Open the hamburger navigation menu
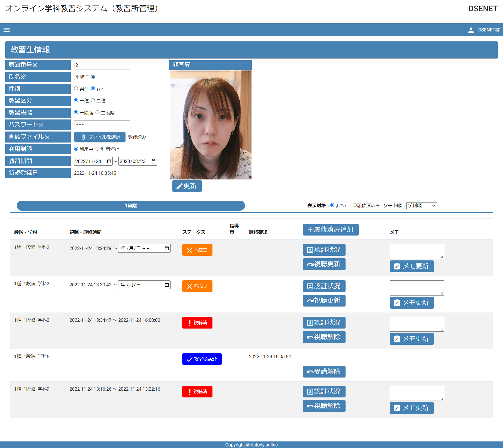Image resolution: width=503 pixels, height=448 pixels. (x=7, y=30)
